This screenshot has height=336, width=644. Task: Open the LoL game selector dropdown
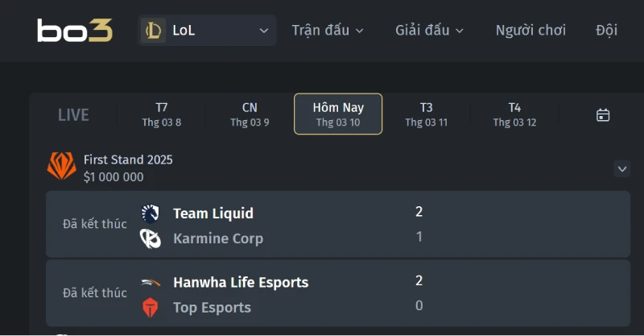coord(208,31)
